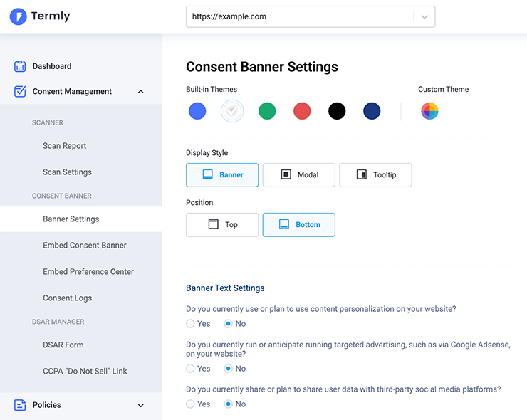The width and height of the screenshot is (527, 420).
Task: Open DSAR Form sidebar item
Action: click(x=63, y=345)
